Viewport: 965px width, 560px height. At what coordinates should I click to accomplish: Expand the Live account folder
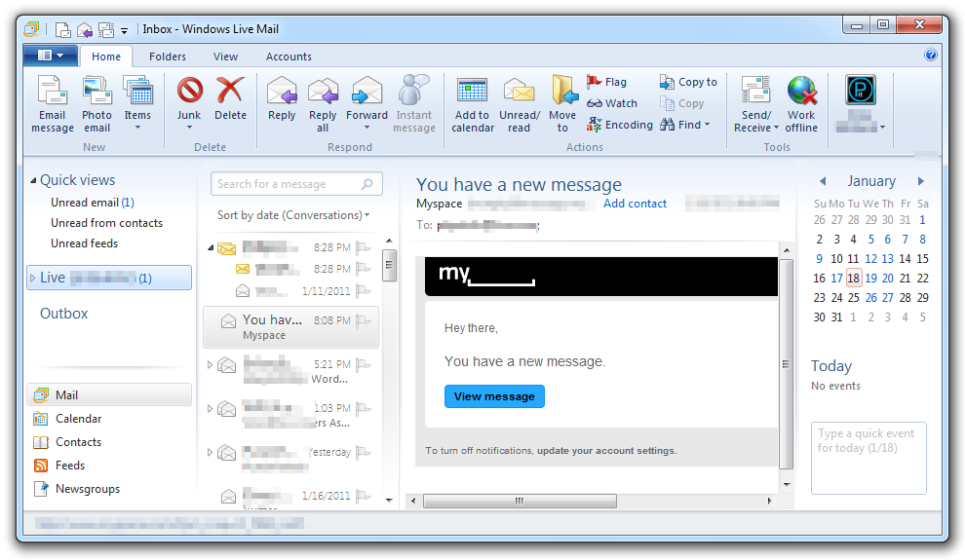[x=32, y=278]
